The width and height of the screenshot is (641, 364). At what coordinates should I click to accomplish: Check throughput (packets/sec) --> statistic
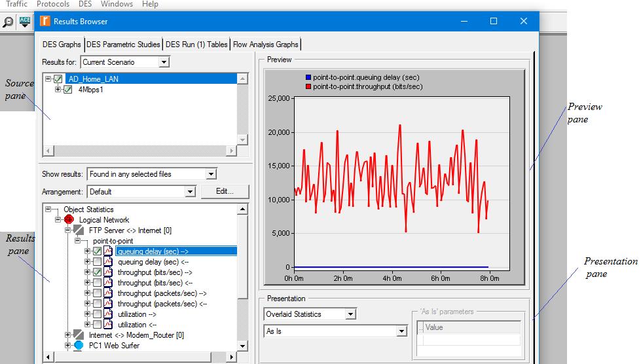pos(98,293)
